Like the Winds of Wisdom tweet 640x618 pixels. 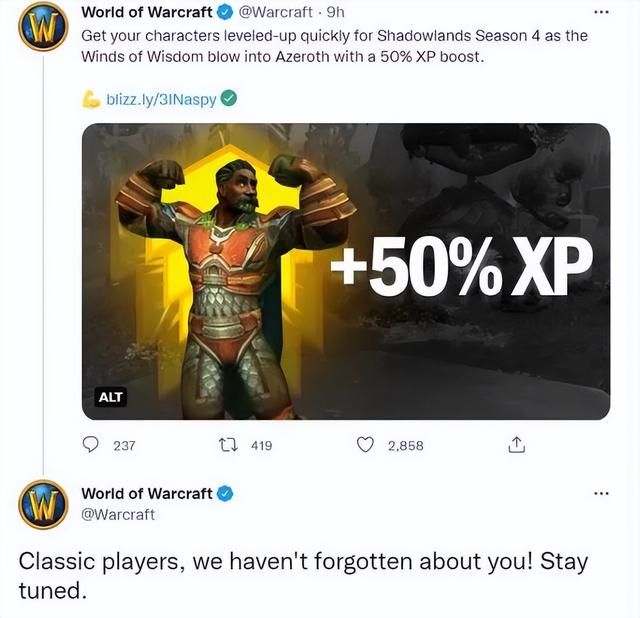pos(365,445)
